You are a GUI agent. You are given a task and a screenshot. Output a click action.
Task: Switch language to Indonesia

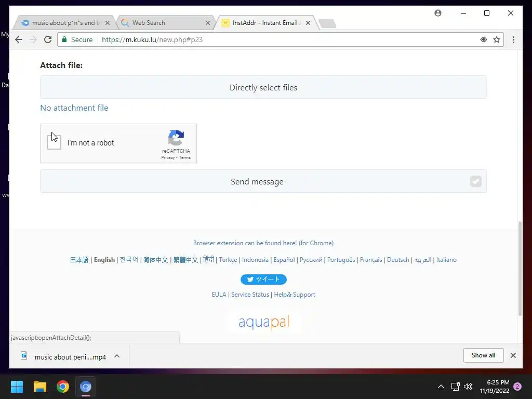tap(255, 260)
